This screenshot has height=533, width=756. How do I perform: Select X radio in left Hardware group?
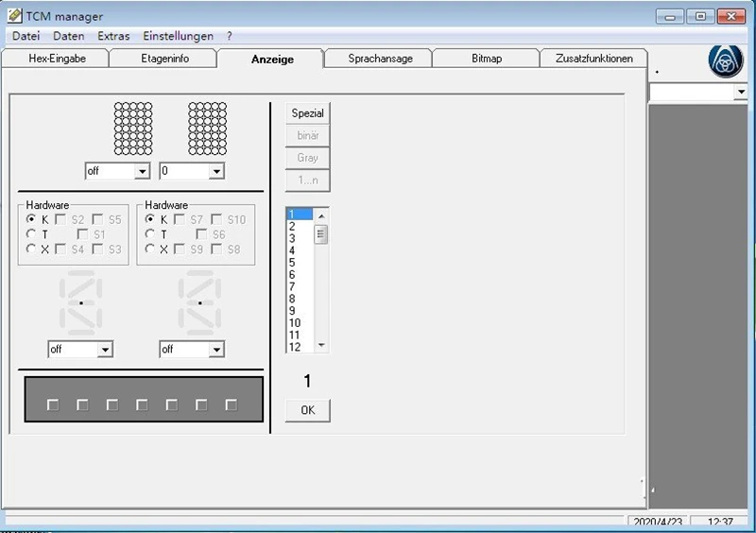31,249
